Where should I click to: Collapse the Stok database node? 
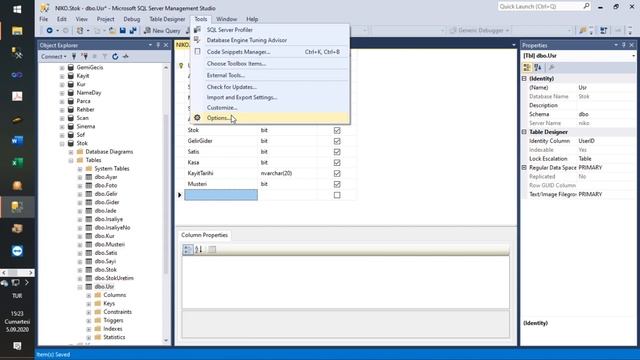[62, 144]
